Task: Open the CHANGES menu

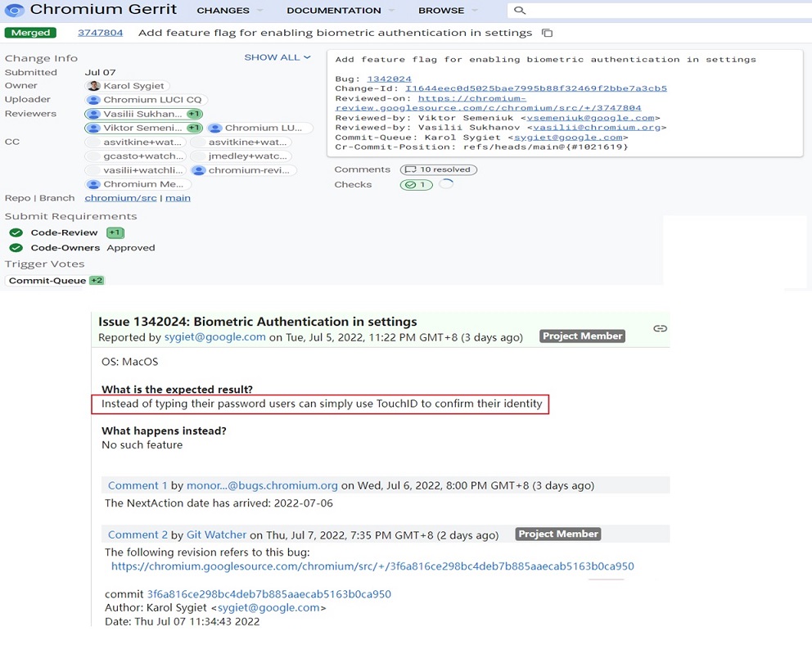Action: [x=230, y=11]
